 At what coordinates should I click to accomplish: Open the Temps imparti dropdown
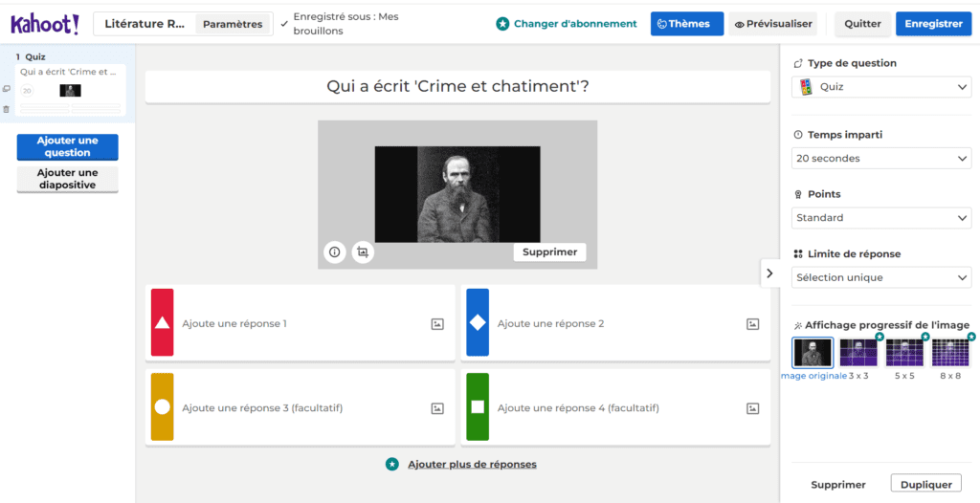click(x=882, y=159)
